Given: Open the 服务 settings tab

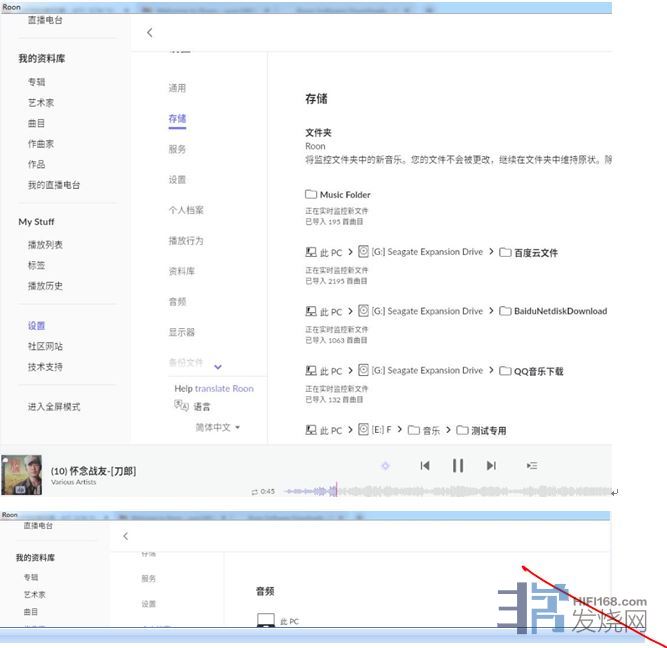Looking at the screenshot, I should pyautogui.click(x=177, y=149).
